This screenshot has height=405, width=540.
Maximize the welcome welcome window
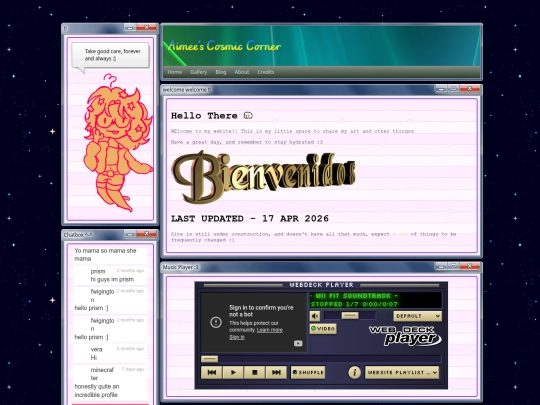pos(454,89)
